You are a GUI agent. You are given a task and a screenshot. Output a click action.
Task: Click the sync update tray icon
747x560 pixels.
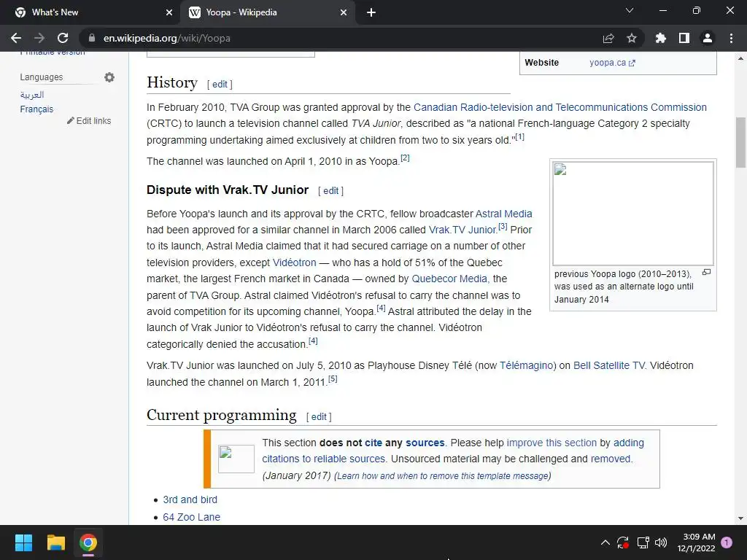(623, 542)
